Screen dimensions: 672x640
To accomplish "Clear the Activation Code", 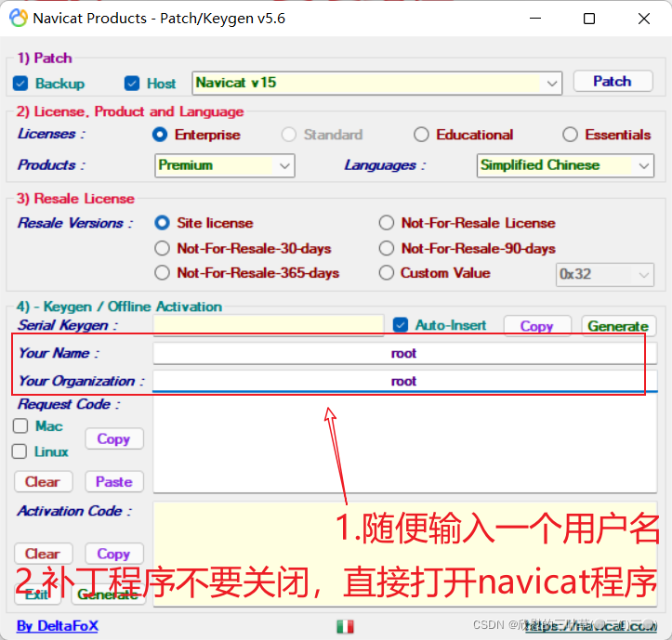I will 44,554.
